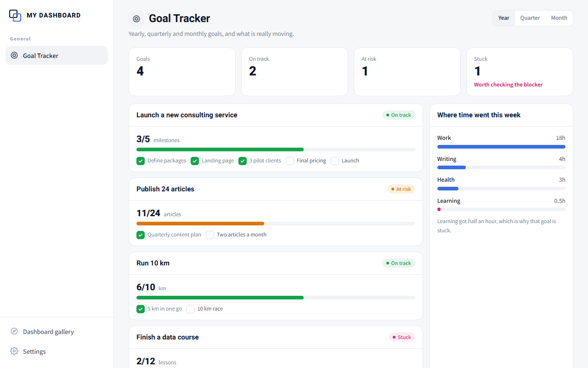Check the Two articles a month box
588x368 pixels.
click(210, 235)
